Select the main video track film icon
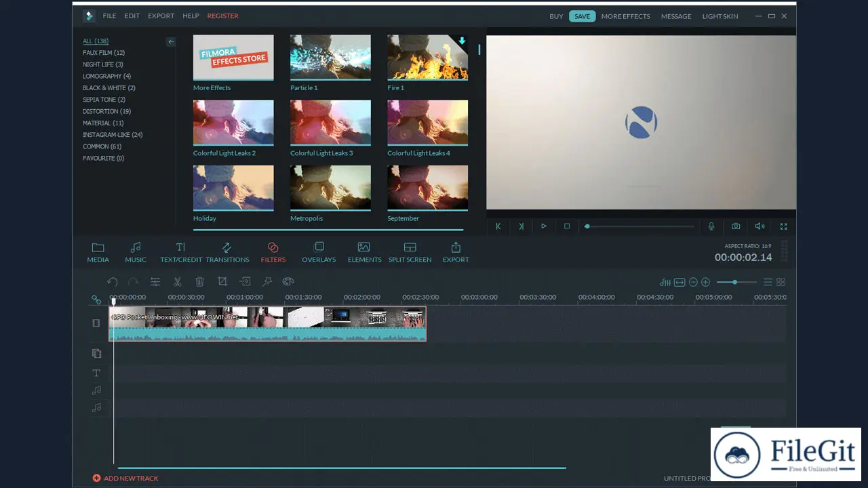Screen dimensions: 868x488 point(96,323)
